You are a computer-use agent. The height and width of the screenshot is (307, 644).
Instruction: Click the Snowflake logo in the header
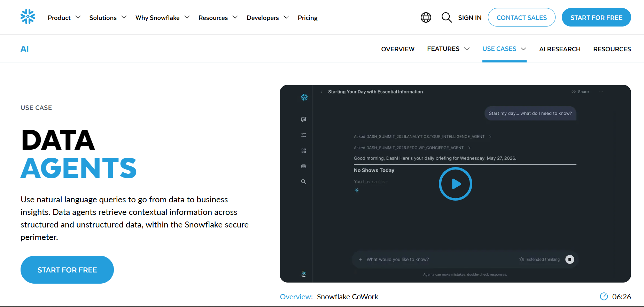point(28,17)
